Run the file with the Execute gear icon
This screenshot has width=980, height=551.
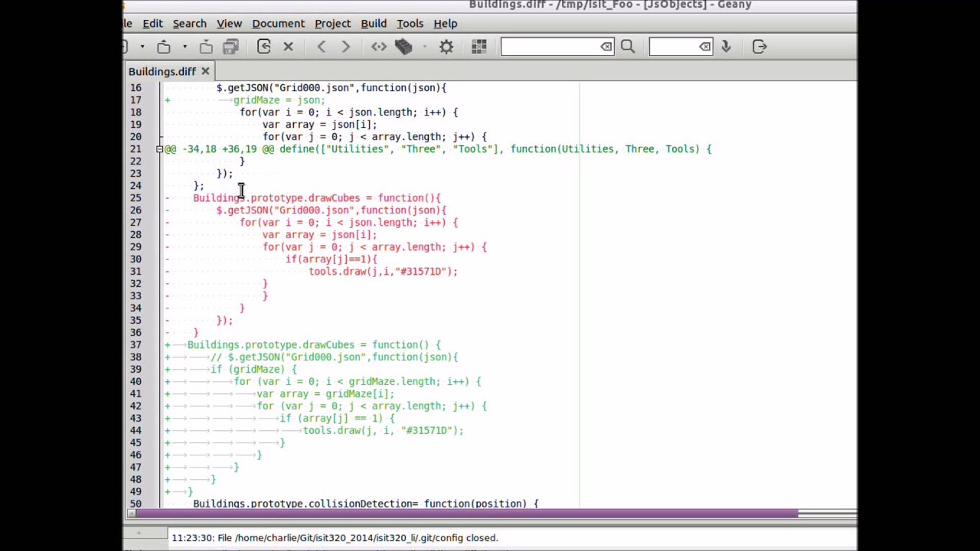pos(446,47)
